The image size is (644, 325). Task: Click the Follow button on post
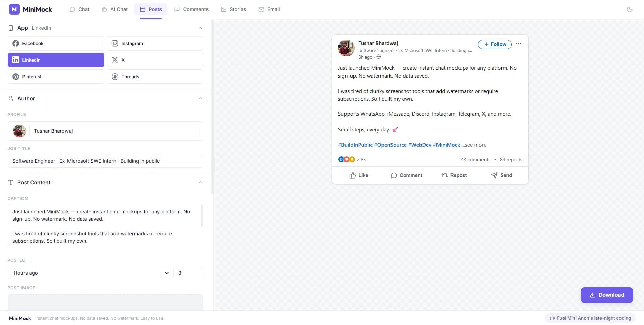pyautogui.click(x=495, y=44)
